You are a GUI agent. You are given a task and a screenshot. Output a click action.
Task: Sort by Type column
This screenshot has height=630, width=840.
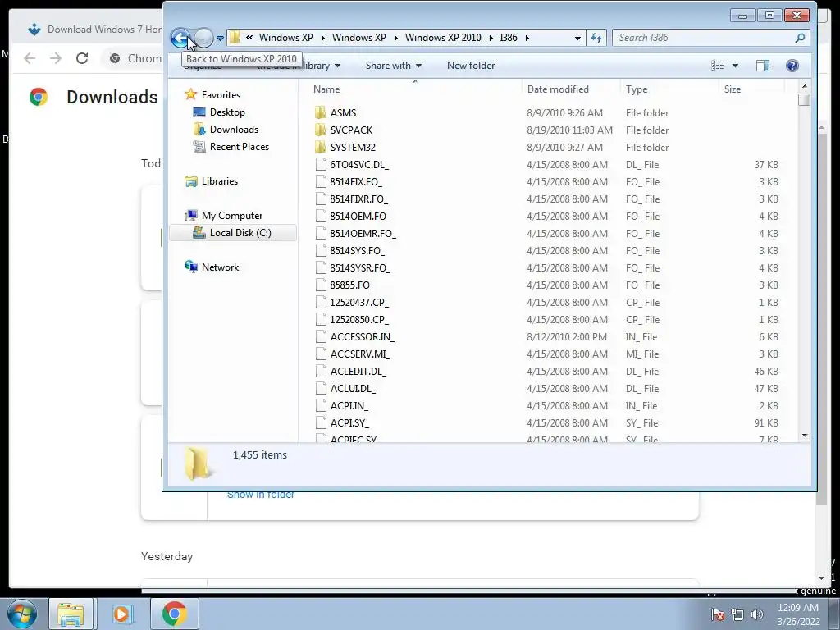pos(637,89)
